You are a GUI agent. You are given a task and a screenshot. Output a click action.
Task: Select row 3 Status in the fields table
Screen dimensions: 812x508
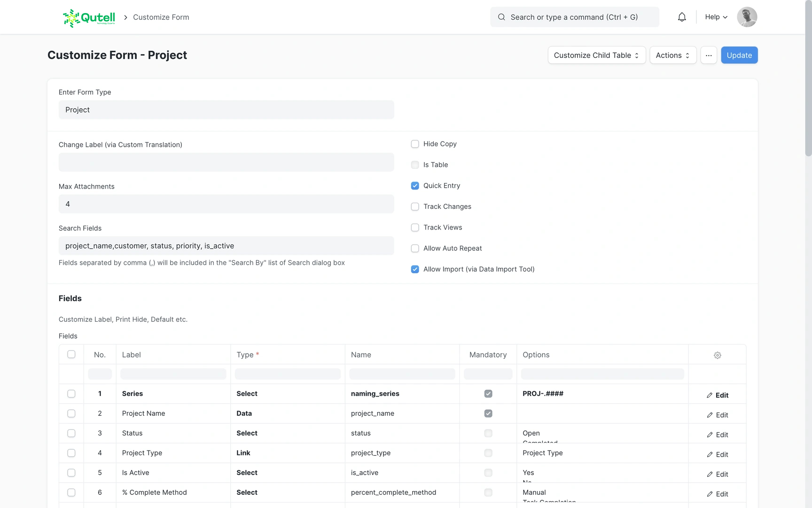(x=71, y=433)
